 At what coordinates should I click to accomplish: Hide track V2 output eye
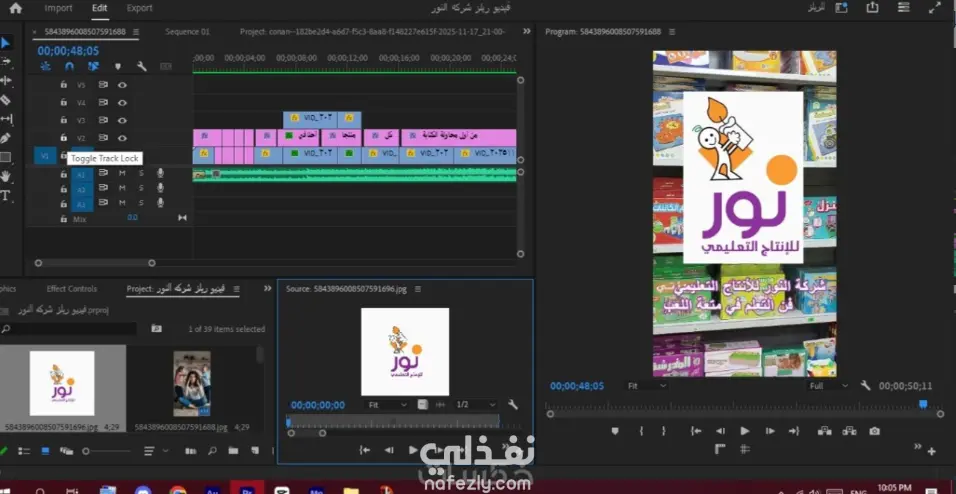click(122, 138)
